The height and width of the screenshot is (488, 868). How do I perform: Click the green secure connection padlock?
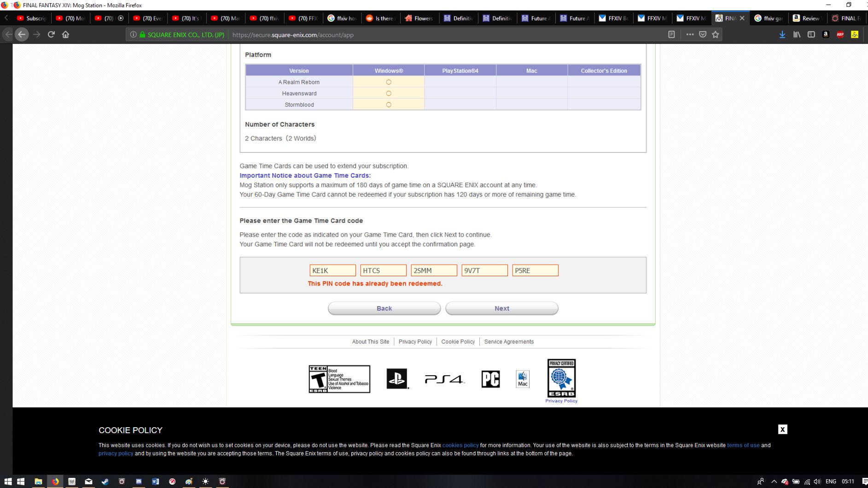pos(142,35)
